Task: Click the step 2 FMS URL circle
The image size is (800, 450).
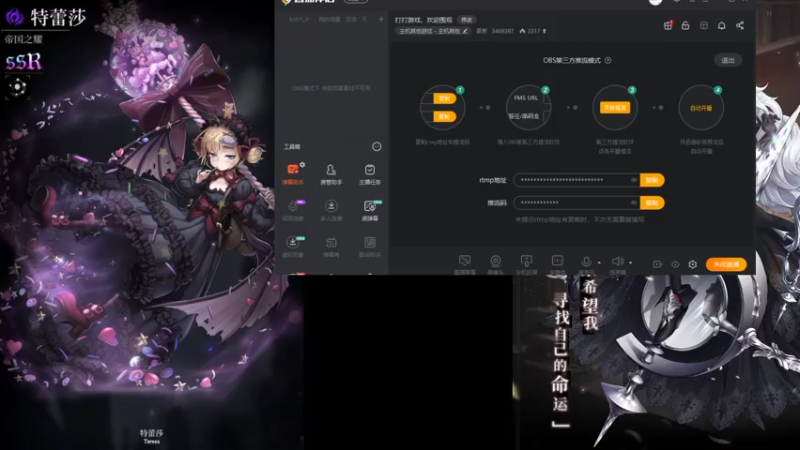Action: 528,107
